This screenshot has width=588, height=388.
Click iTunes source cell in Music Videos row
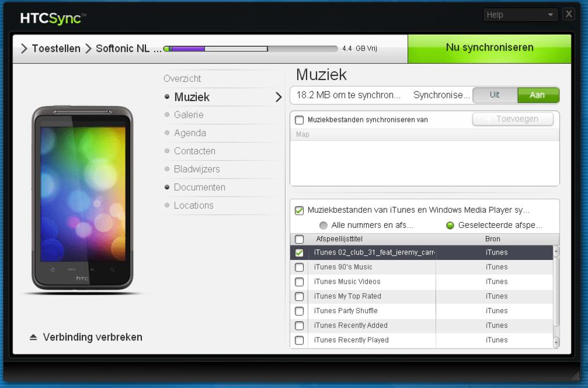[x=496, y=282]
